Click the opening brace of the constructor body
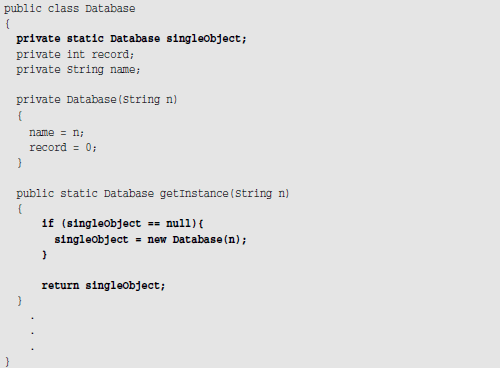Screen dimensions: 500x368 click(x=20, y=116)
